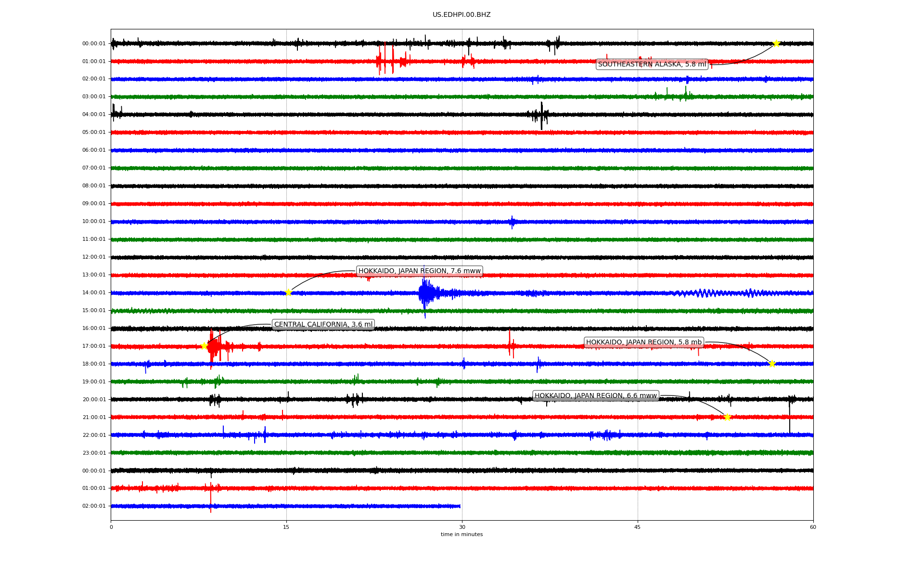The width and height of the screenshot is (924, 578).
Task: Click the HOKKAIDO, JAPAN REGION, 5.8 mb label
Action: pos(643,342)
